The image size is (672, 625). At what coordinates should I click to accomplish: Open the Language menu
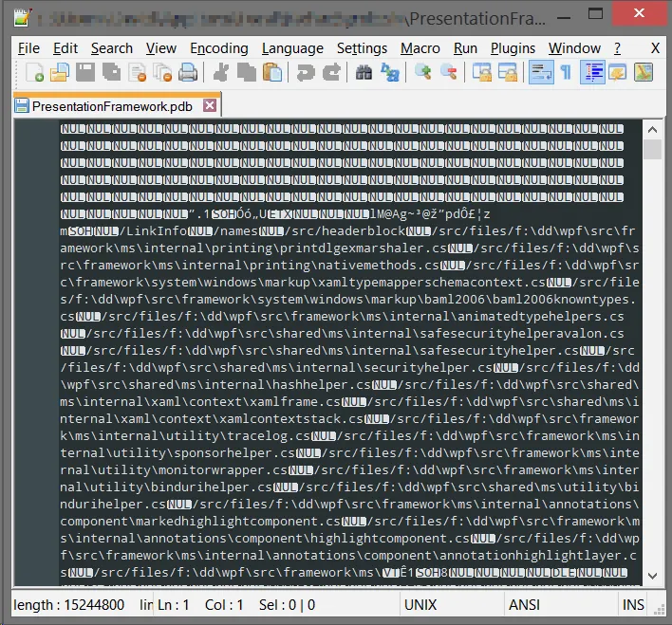pos(292,48)
